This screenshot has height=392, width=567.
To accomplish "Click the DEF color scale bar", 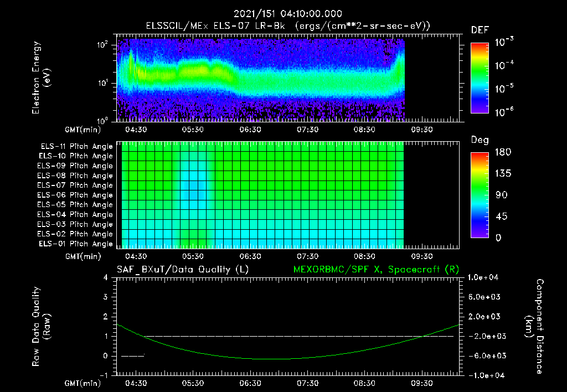I will point(480,78).
